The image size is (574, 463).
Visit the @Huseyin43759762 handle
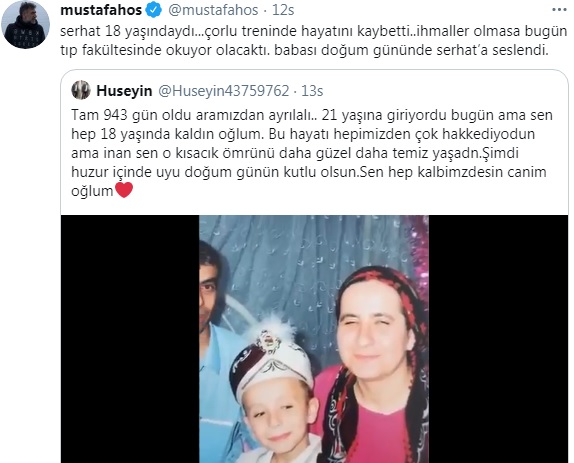pos(223,91)
